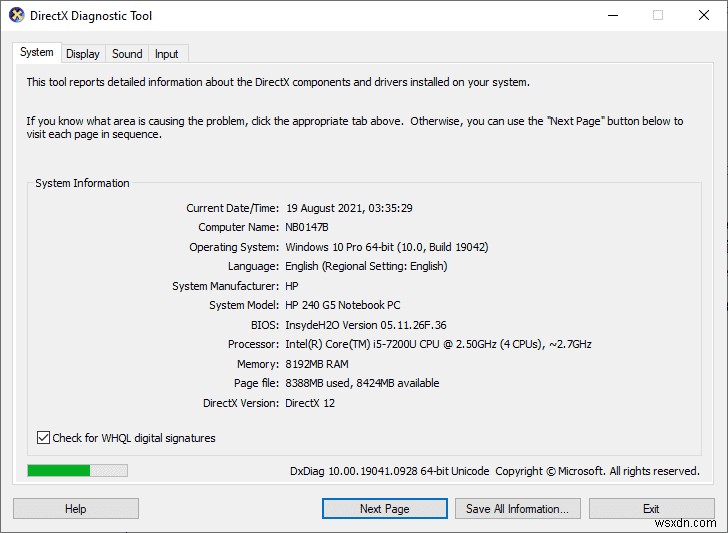Click the Operating System value text
This screenshot has height=533, width=728.
coord(386,247)
